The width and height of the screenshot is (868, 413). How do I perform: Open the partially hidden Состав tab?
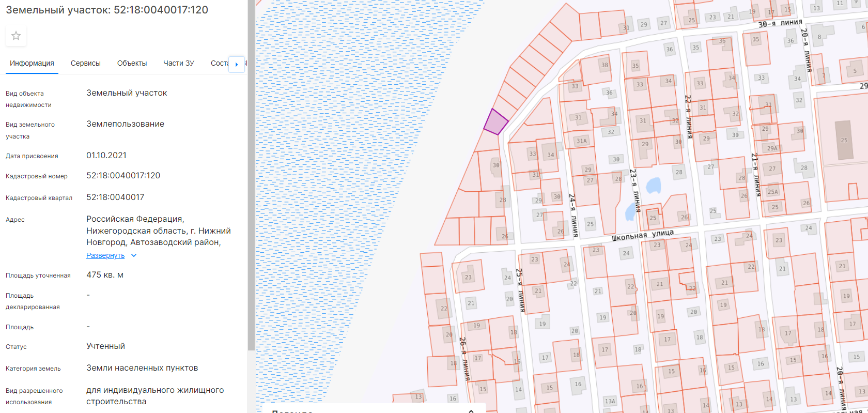click(219, 63)
